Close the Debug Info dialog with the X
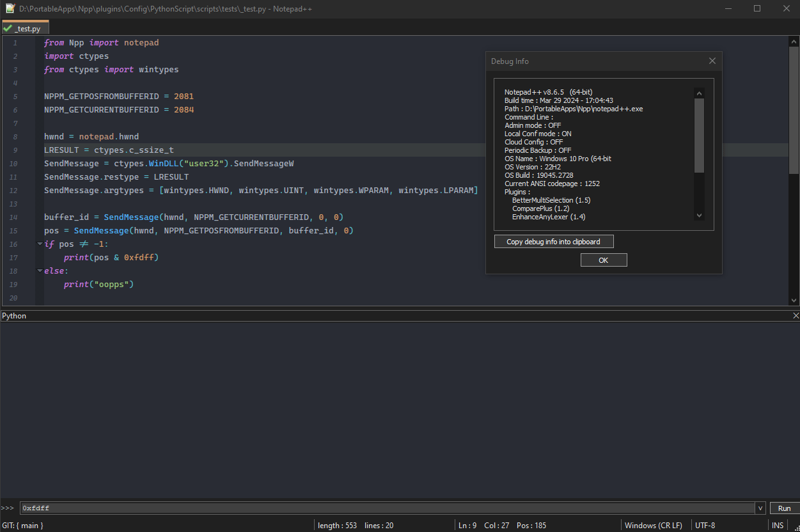The image size is (800, 532). [712, 61]
